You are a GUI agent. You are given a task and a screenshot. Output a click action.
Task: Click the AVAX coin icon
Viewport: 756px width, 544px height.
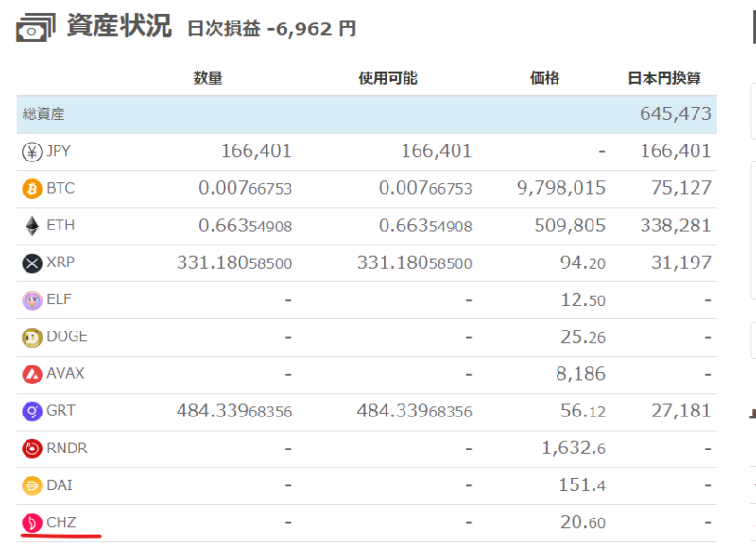point(32,374)
